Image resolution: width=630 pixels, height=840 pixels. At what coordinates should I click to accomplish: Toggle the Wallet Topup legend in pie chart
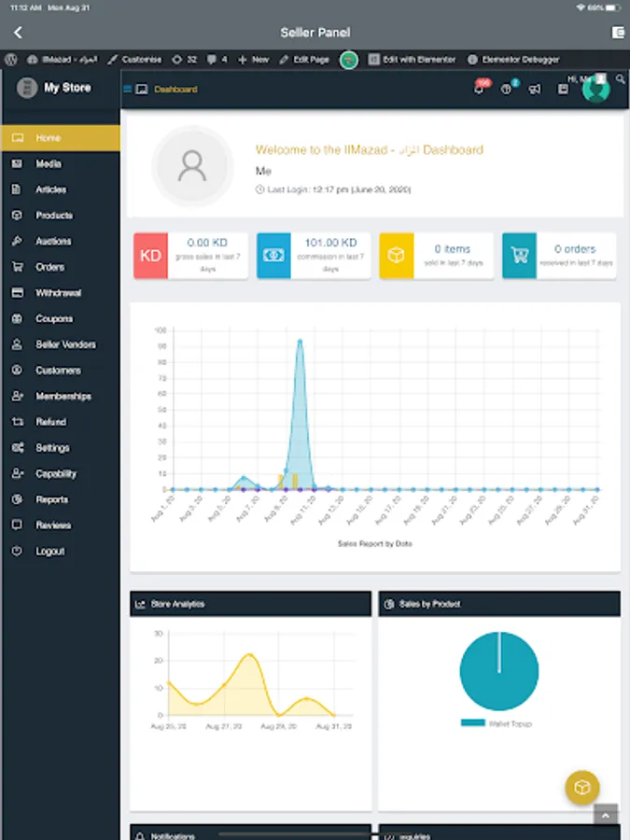497,723
